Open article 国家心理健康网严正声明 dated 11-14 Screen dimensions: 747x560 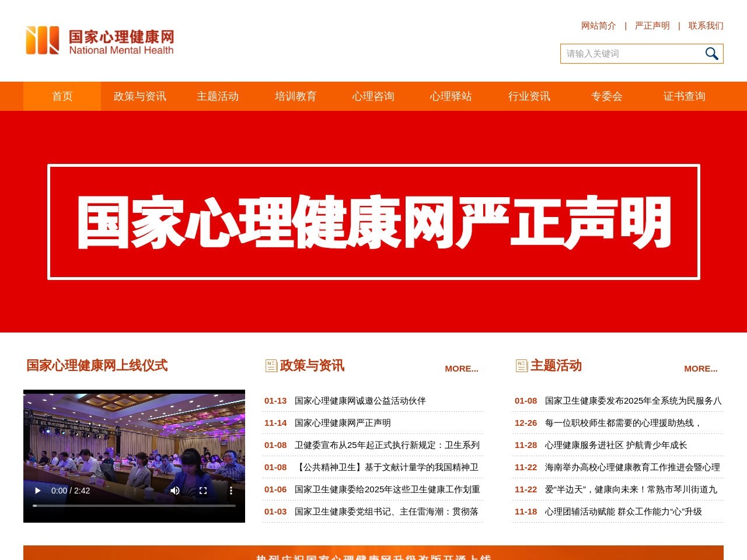pyautogui.click(x=343, y=423)
